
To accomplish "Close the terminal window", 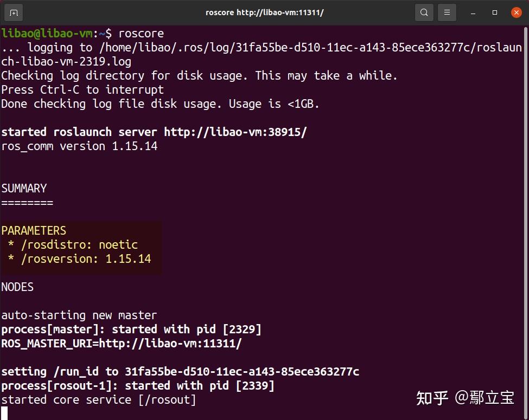I will tap(516, 12).
